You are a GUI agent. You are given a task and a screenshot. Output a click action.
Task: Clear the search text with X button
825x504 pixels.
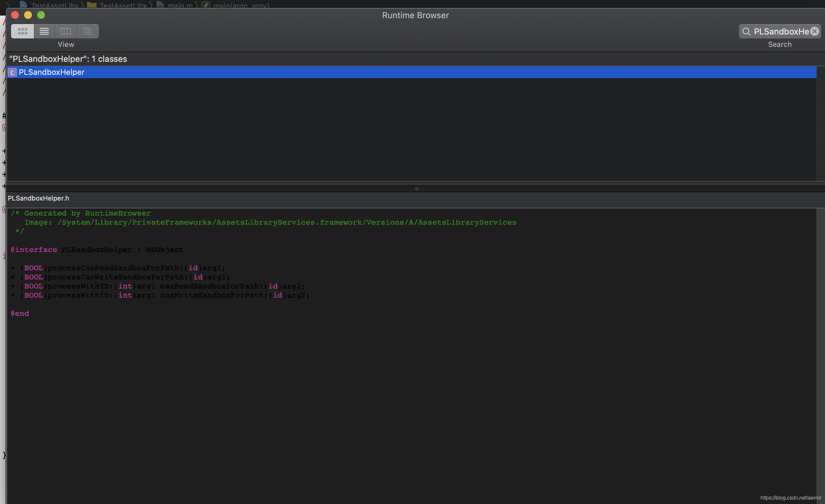(x=814, y=31)
